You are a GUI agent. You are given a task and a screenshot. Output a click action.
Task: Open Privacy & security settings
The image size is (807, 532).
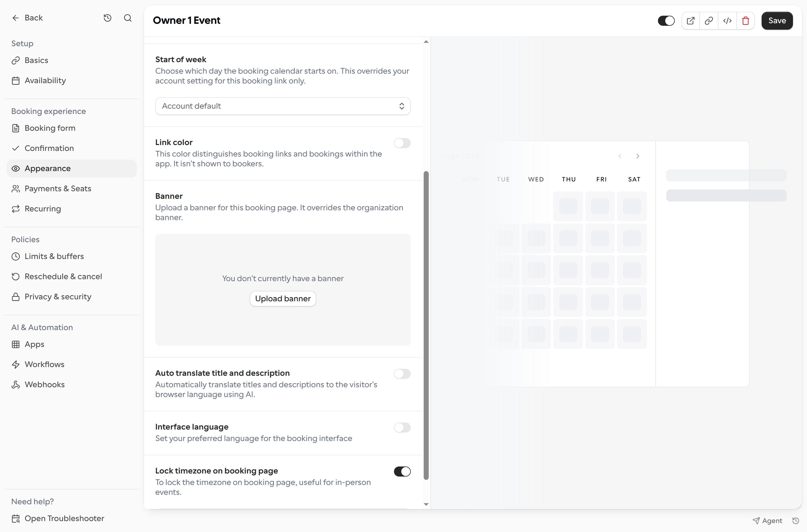pos(72,297)
